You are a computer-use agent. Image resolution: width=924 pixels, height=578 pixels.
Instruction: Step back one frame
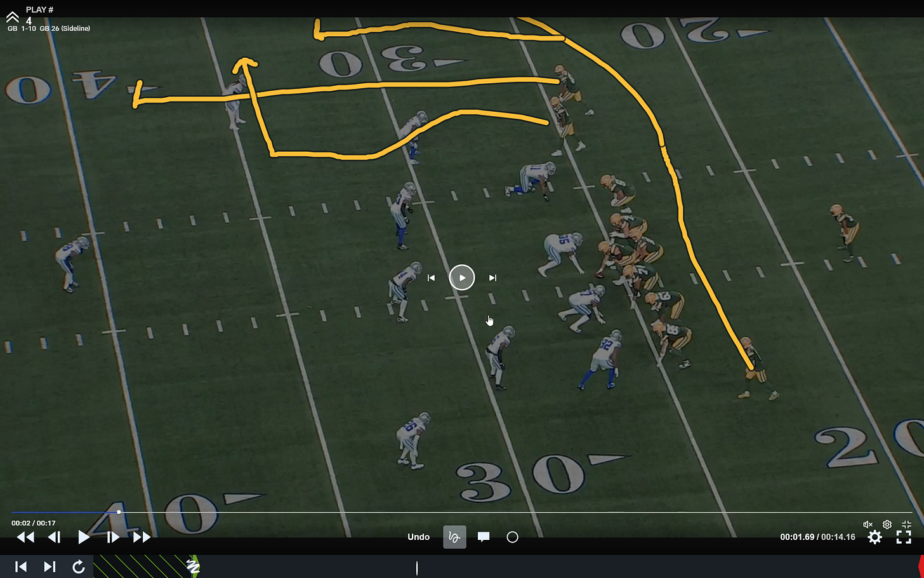coord(55,537)
